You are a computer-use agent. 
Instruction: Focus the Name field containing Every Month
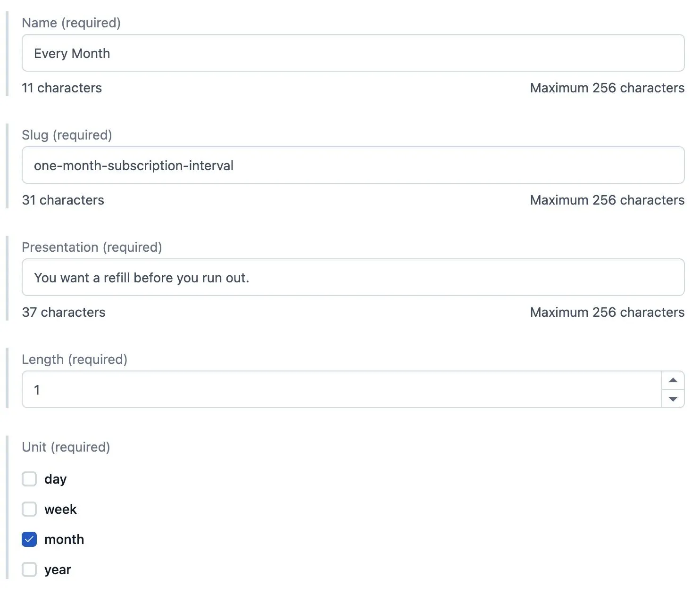pyautogui.click(x=353, y=53)
